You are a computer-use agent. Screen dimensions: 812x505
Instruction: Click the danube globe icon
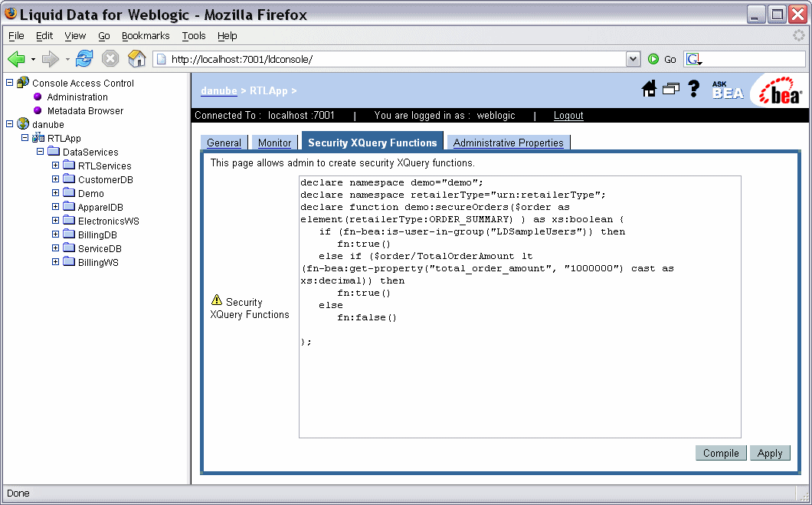point(23,124)
